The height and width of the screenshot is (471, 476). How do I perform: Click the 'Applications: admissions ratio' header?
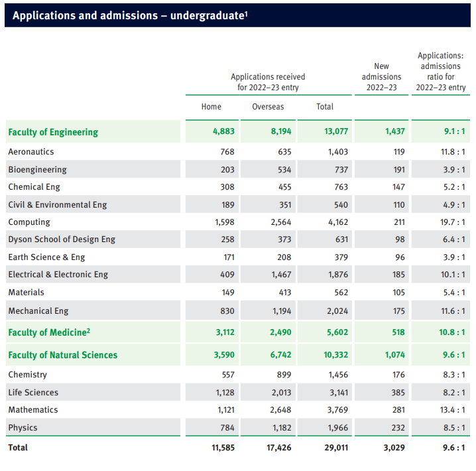441,72
